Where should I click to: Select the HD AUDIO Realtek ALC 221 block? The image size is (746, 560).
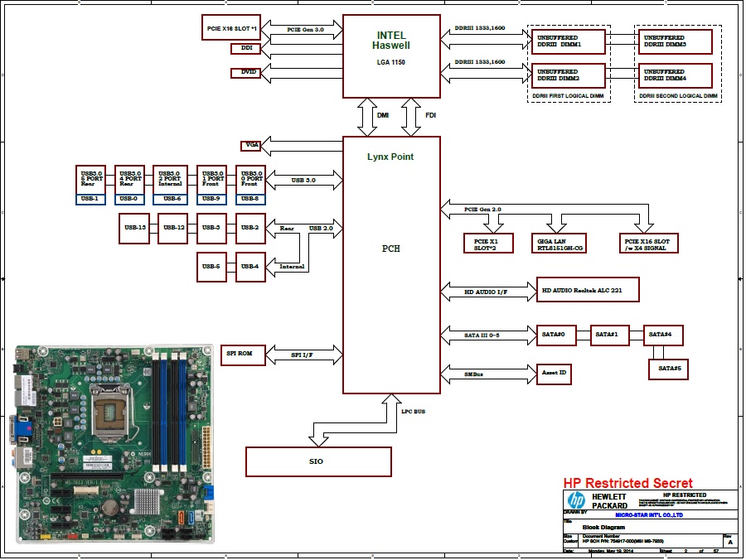(x=589, y=291)
